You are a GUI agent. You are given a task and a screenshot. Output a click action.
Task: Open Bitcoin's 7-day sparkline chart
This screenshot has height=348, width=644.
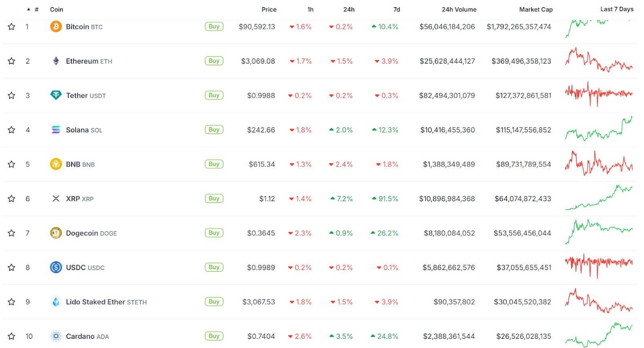599,28
